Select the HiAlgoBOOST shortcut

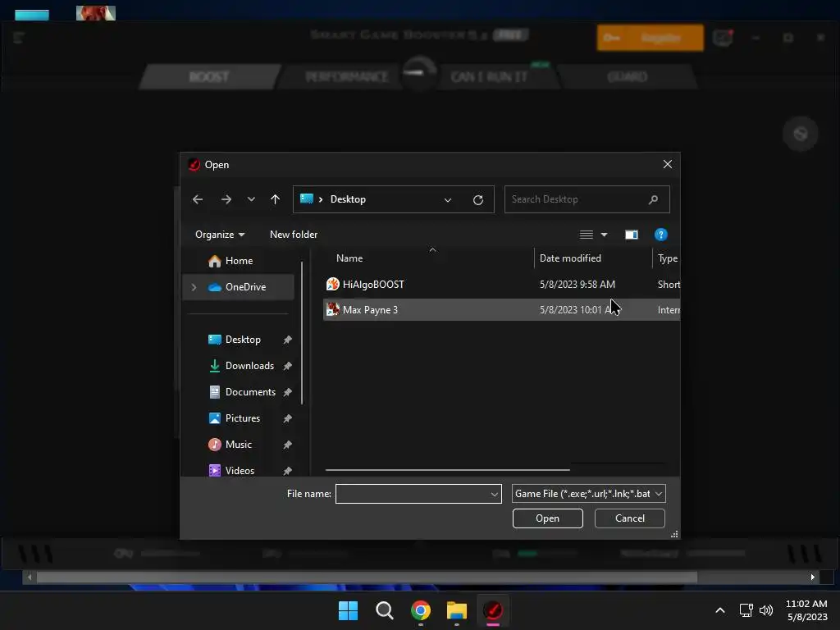pyautogui.click(x=501, y=285)
